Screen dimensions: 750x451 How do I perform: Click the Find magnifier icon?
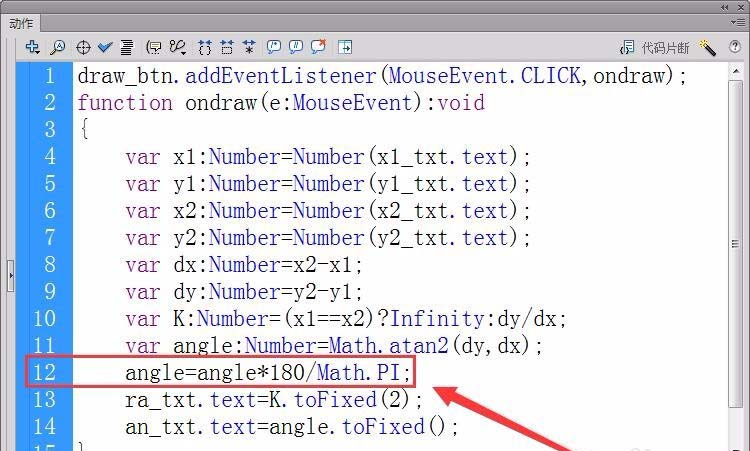coord(58,47)
